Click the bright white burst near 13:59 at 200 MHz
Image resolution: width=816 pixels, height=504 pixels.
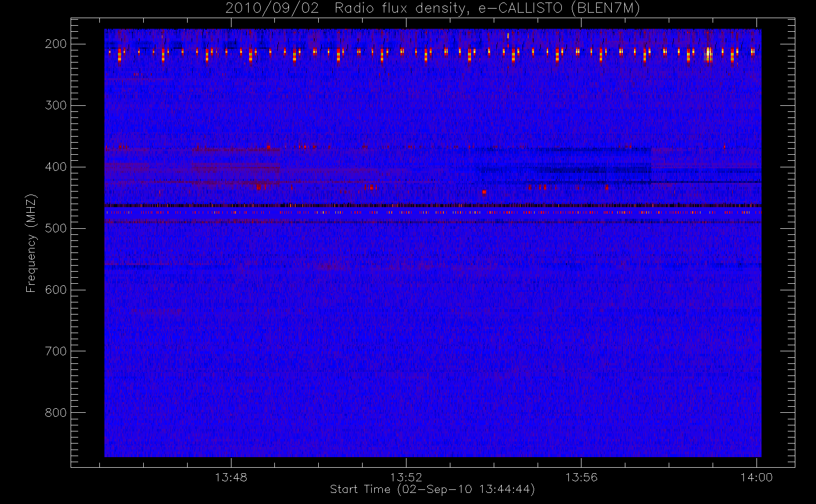(x=709, y=54)
